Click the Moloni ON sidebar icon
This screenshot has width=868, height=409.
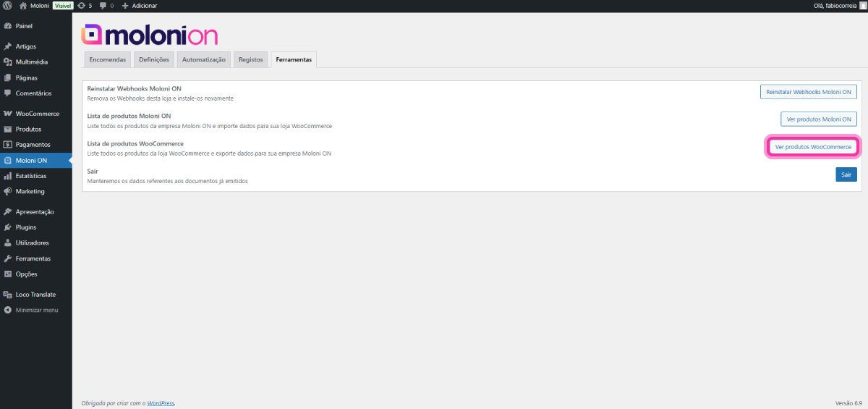tap(8, 161)
